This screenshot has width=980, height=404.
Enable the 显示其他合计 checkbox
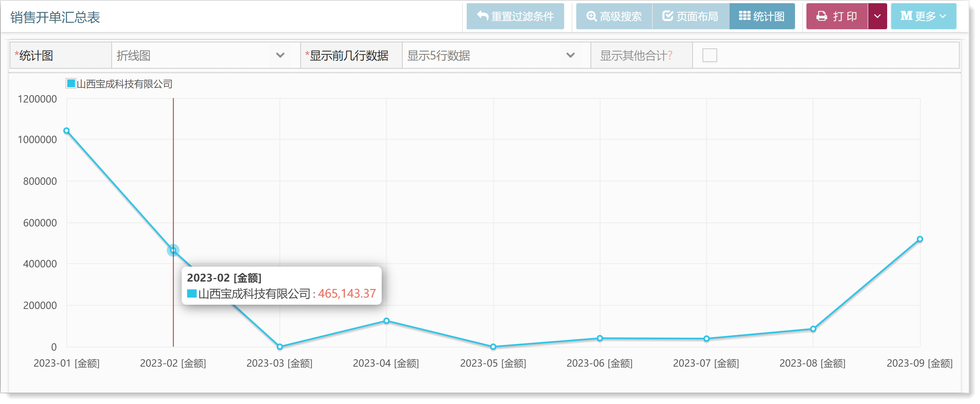pyautogui.click(x=710, y=55)
